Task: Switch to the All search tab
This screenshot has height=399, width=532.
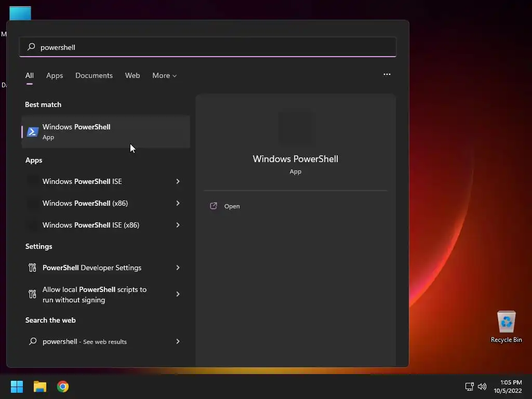Action: coord(30,75)
